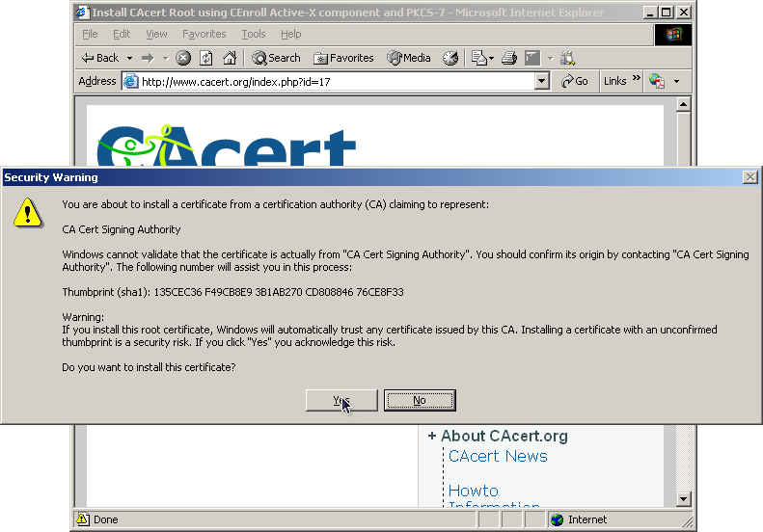The height and width of the screenshot is (532, 763).
Task: Expand the Links toolbar chevron
Action: pyautogui.click(x=636, y=78)
